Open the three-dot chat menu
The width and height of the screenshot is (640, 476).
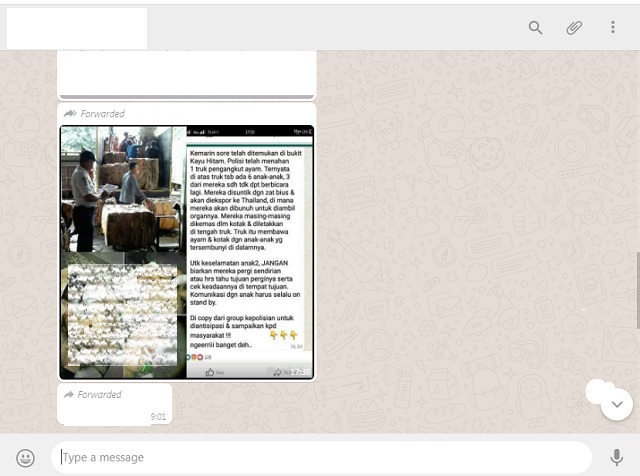tap(613, 28)
